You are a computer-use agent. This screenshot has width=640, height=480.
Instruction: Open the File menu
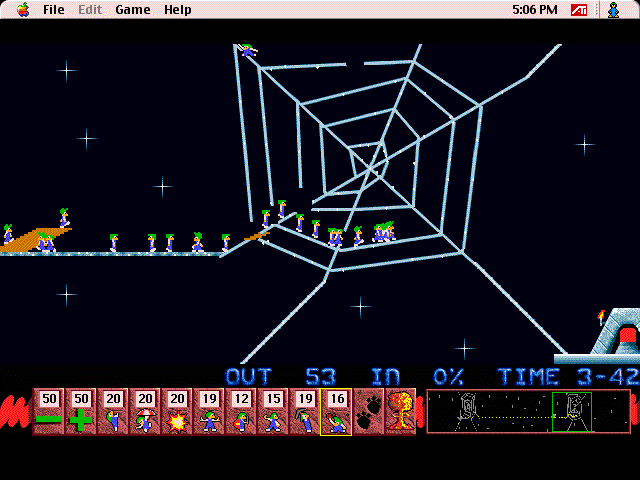(x=53, y=10)
